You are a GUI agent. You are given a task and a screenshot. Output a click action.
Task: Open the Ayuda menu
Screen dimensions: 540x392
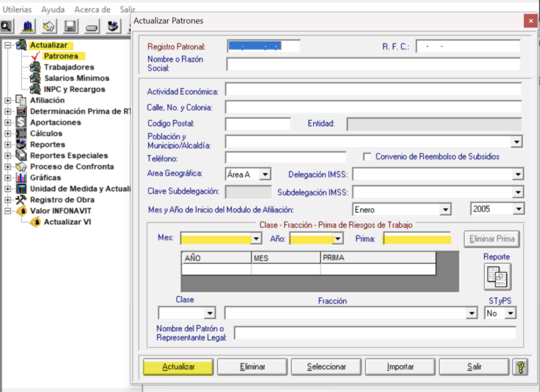(x=53, y=9)
